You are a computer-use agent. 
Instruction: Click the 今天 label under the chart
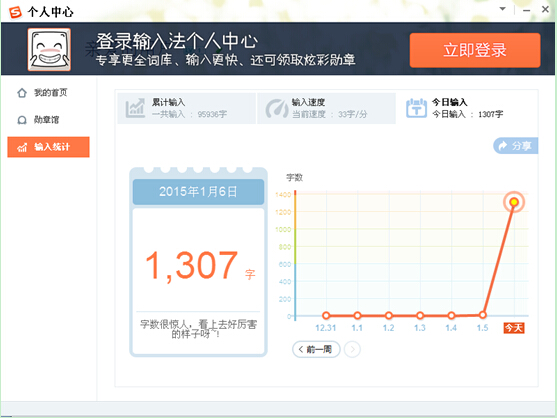coord(514,328)
